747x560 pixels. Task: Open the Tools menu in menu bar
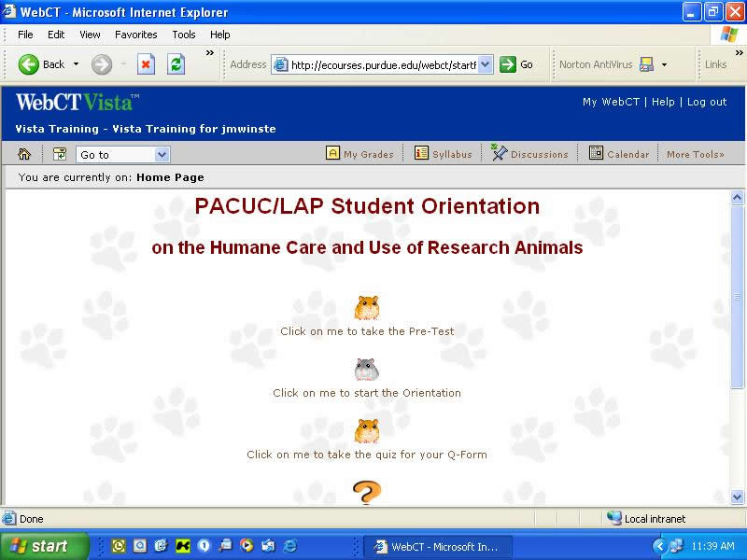(184, 35)
